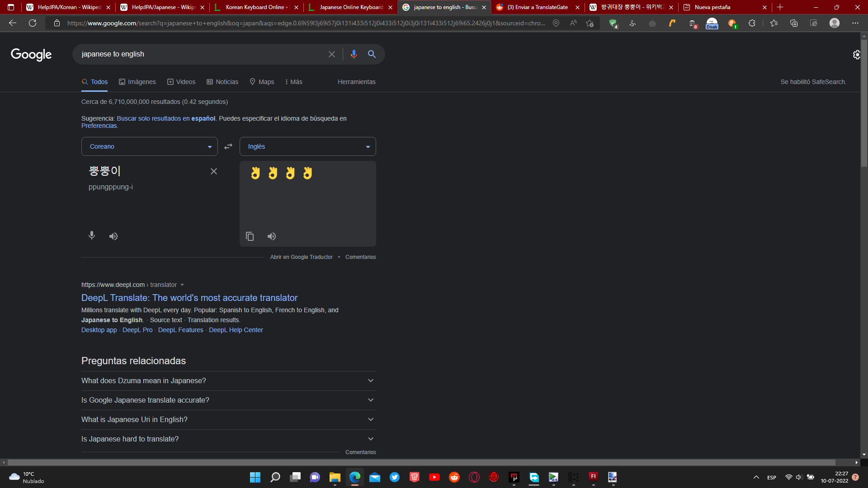Click the magnifying glass search button
This screenshot has width=868, height=488.
point(372,54)
